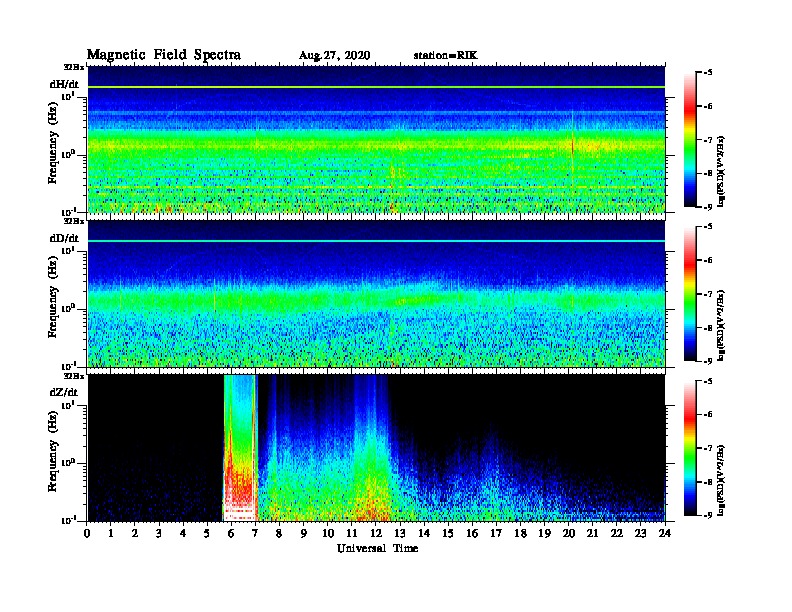Click the dZ/dt panel label
This screenshot has height=612, width=792.
pos(64,392)
